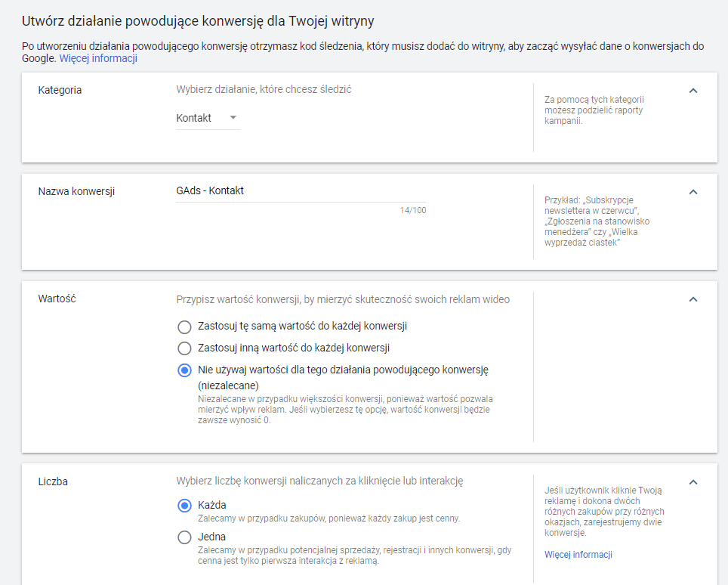Click the Nazwa konwersji section label
The width and height of the screenshot is (728, 585).
coord(76,191)
